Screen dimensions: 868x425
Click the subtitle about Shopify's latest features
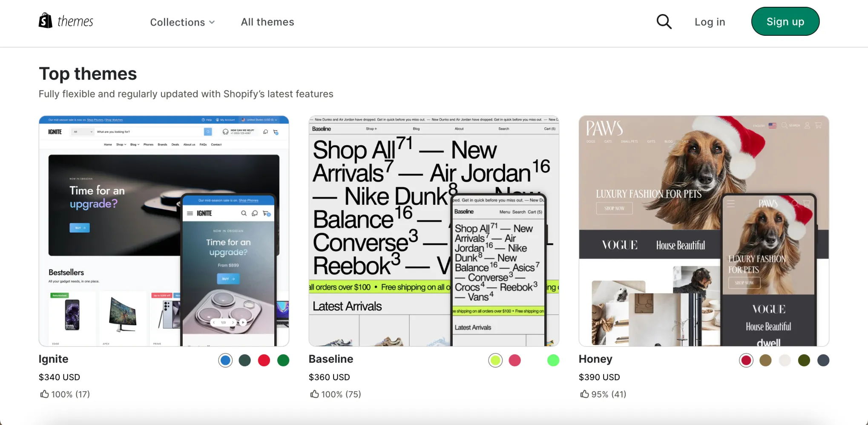186,94
